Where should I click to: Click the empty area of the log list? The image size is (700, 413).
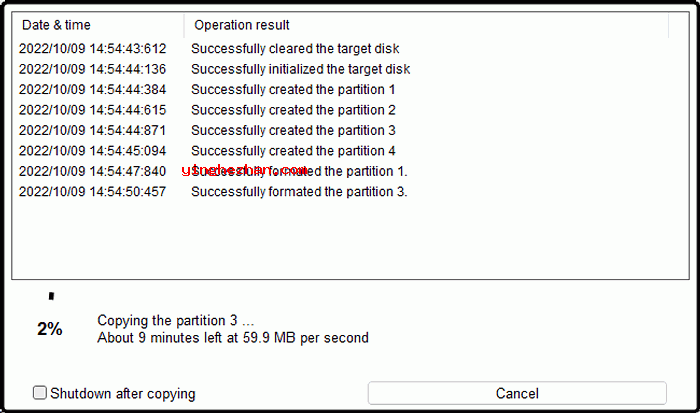tap(350, 240)
